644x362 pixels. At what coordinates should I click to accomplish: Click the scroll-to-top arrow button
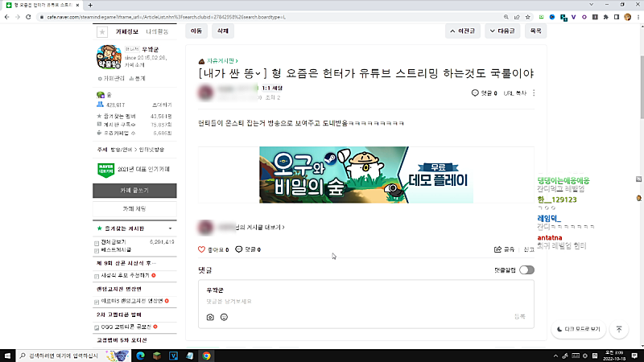[619, 329]
